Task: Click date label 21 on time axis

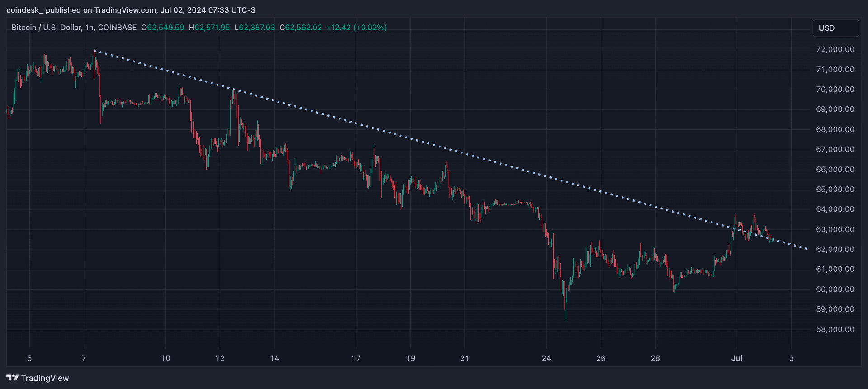Action: coord(465,358)
